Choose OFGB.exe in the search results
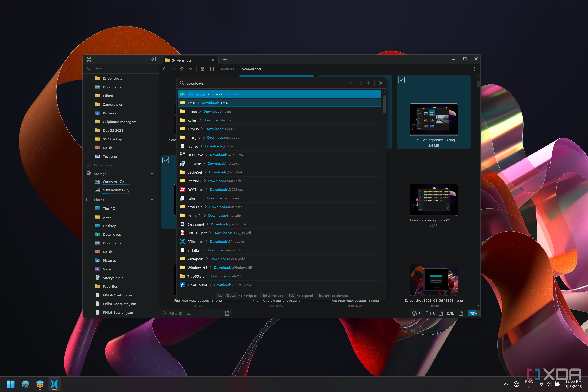Viewport: 588px width, 392px height. pyautogui.click(x=279, y=155)
